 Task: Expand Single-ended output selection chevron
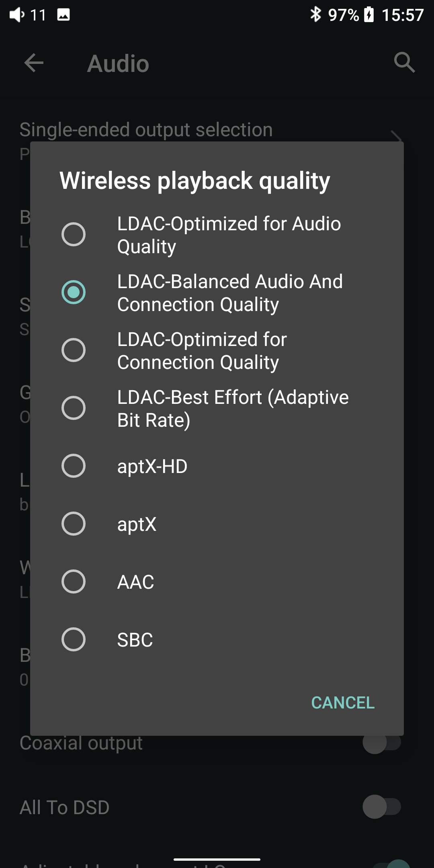pos(396,136)
